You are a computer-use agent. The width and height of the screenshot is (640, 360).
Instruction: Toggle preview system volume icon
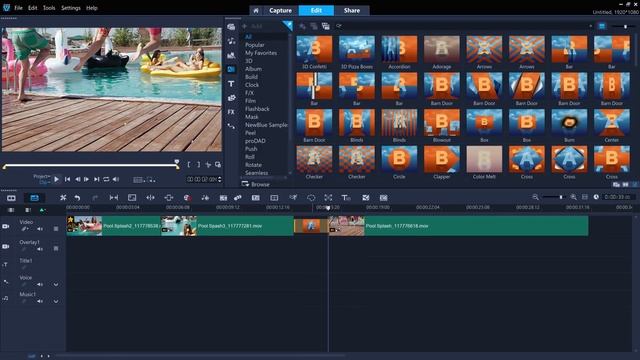tap(116, 179)
